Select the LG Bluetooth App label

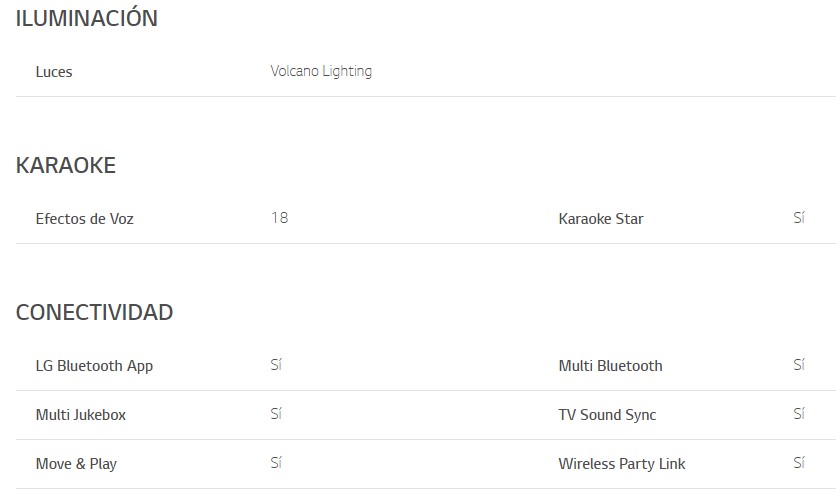94,366
